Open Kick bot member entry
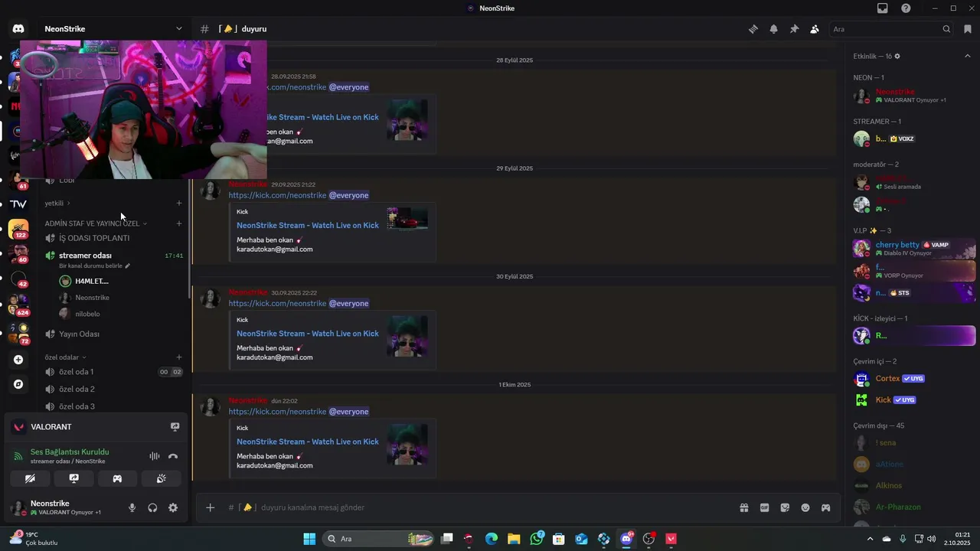The image size is (980, 551). (914, 399)
